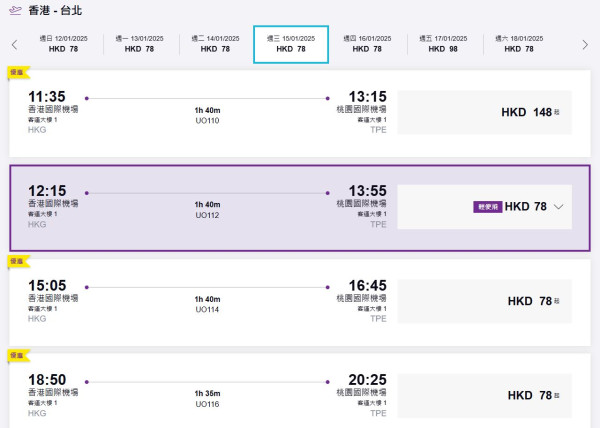Click the 12:15 departure time on UO112
The image size is (600, 428).
pos(47,190)
